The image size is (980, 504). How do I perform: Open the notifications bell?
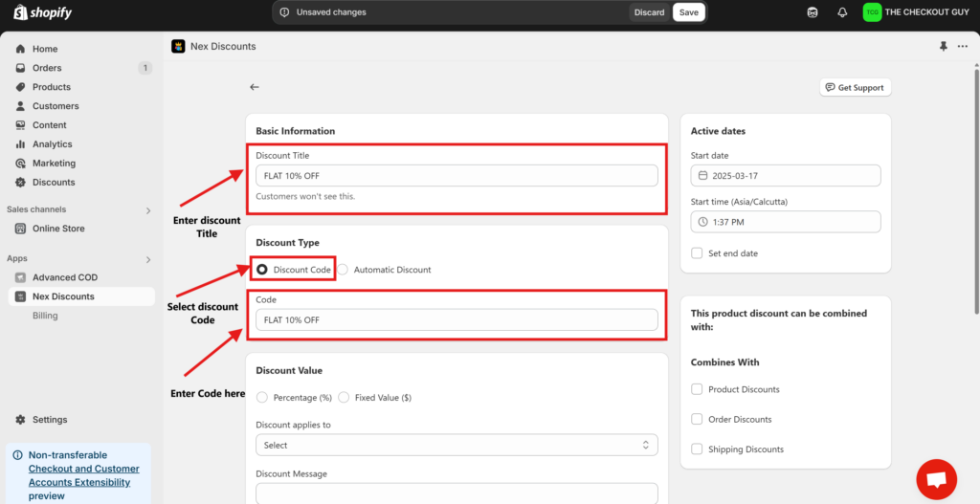842,12
